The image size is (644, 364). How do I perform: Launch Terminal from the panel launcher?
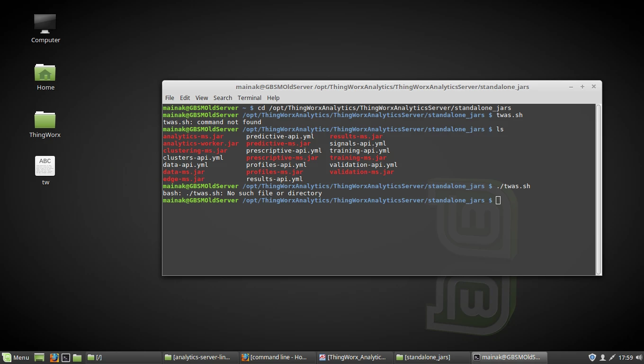click(66, 357)
